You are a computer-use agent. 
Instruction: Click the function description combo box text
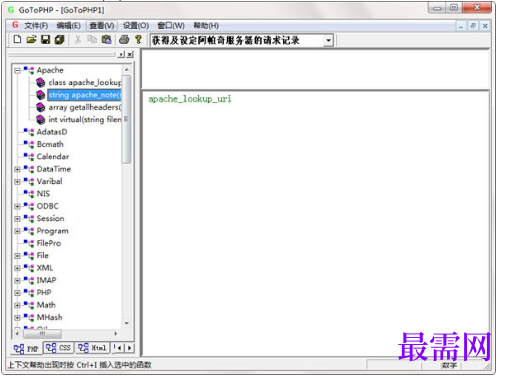point(226,41)
